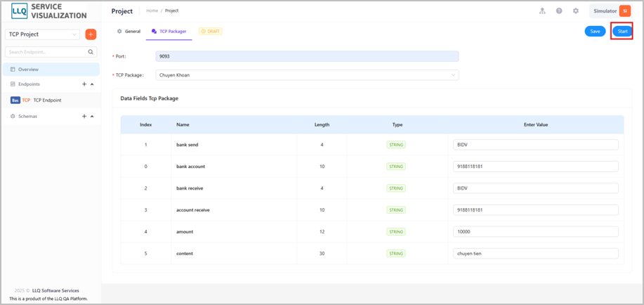This screenshot has width=644, height=305.
Task: Add a new schema with plus icon
Action: [x=84, y=117]
